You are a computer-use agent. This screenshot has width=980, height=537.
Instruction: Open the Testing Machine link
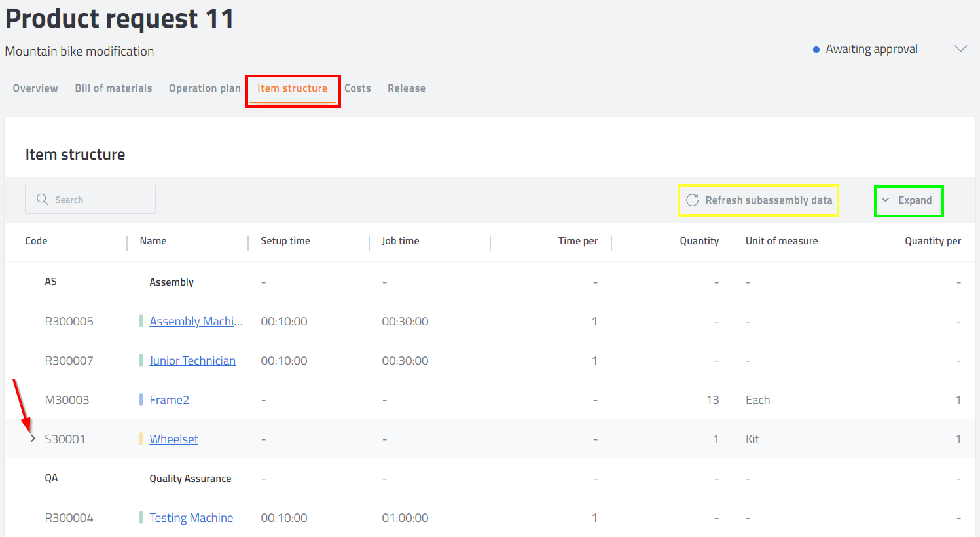tap(191, 518)
